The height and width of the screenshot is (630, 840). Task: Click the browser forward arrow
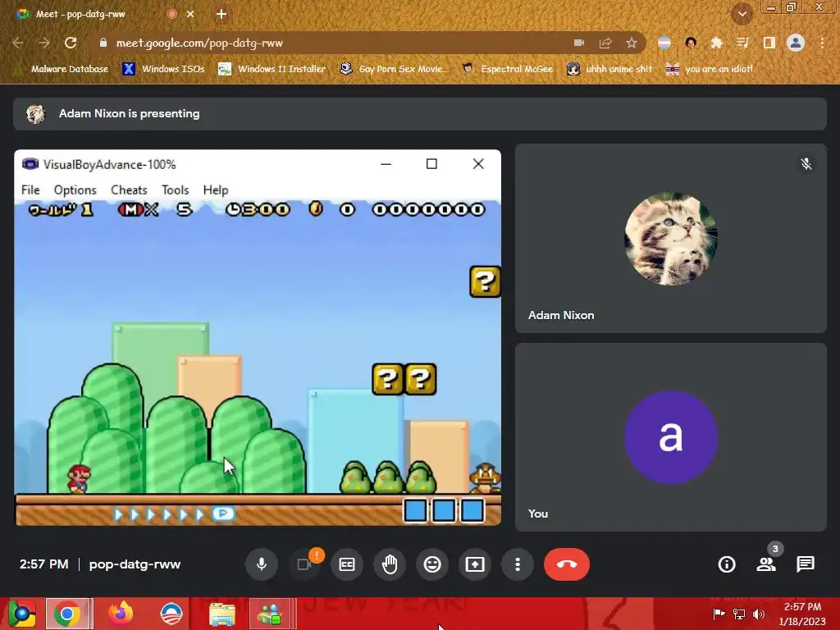pos(44,43)
